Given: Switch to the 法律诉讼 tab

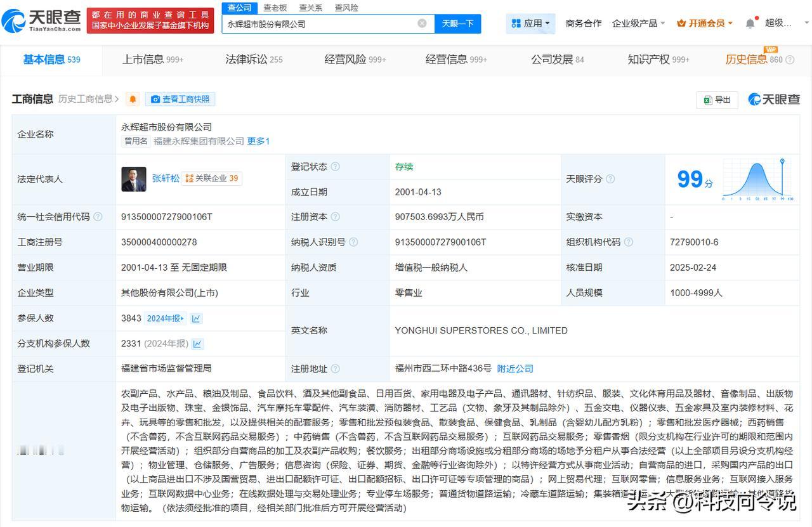Looking at the screenshot, I should point(254,60).
